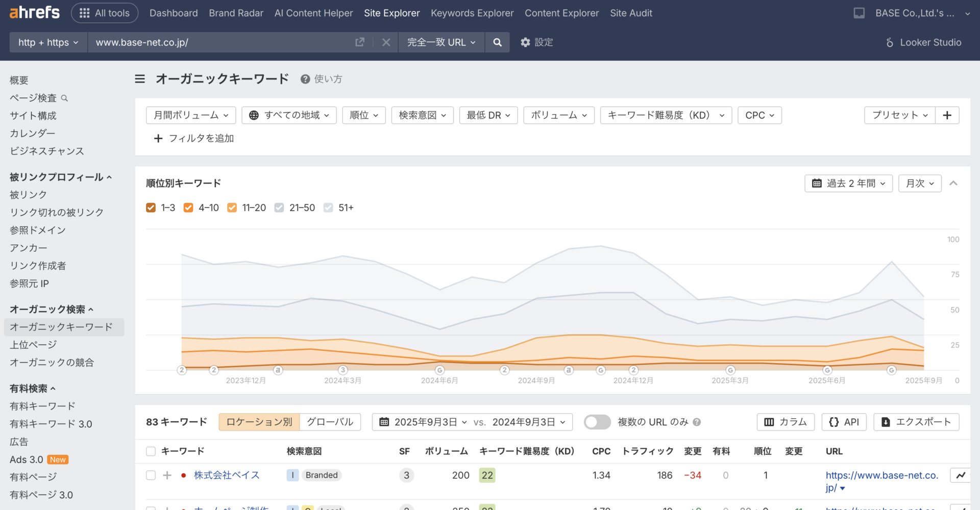Click the Ahrefs logo
Screen dimensions: 980x510
(35, 12)
